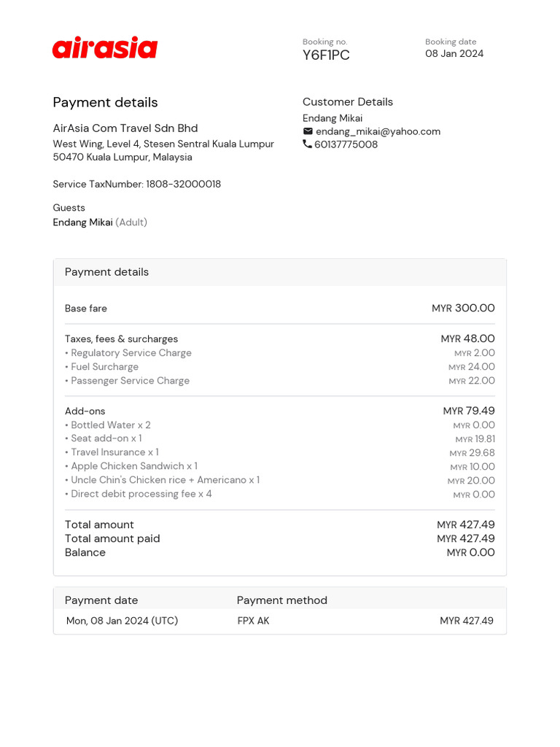560x747 pixels.
Task: Select booking number Y6F1PC
Action: point(326,55)
